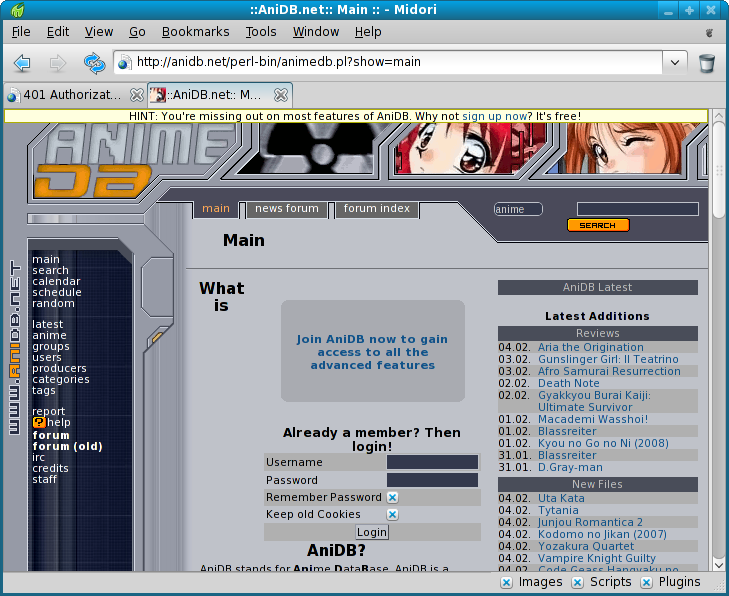Viewport: 729px width, 596px height.
Task: Open the File menu
Action: pyautogui.click(x=21, y=32)
